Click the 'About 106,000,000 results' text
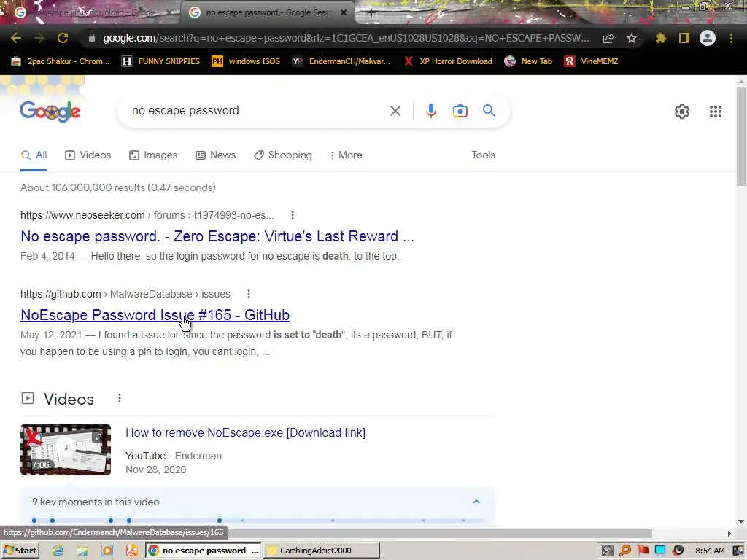Image resolution: width=747 pixels, height=560 pixels. tap(118, 187)
